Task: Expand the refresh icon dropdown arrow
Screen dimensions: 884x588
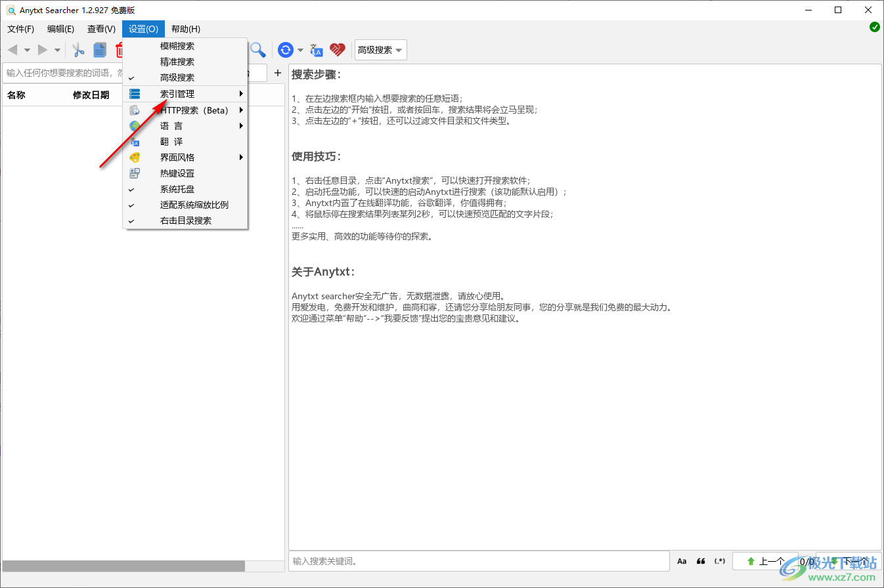Action: [300, 51]
